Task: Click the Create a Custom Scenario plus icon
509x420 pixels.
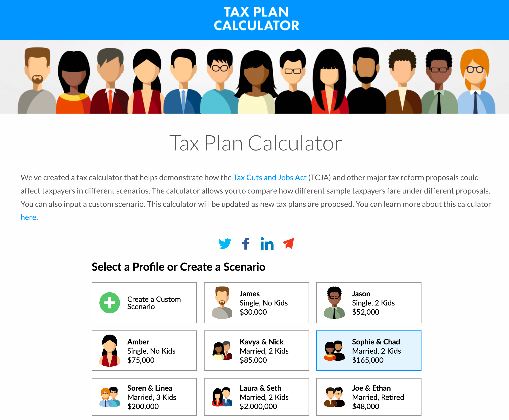Action: tap(111, 302)
